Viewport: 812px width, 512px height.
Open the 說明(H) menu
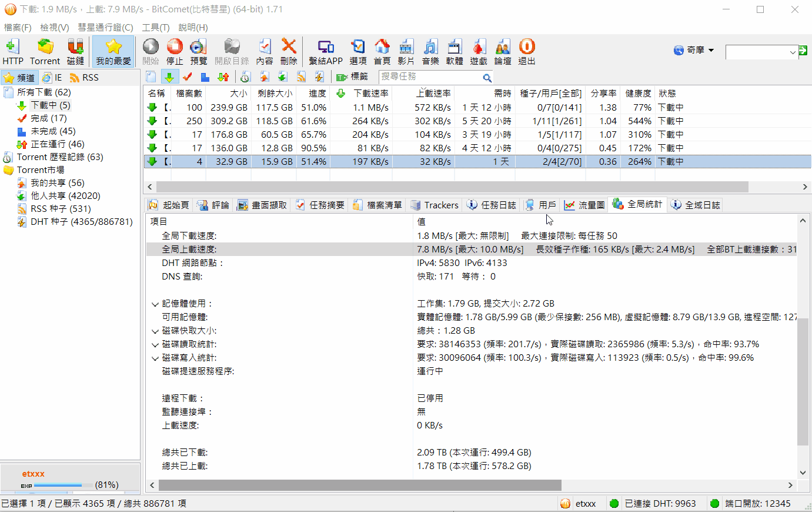coord(193,27)
